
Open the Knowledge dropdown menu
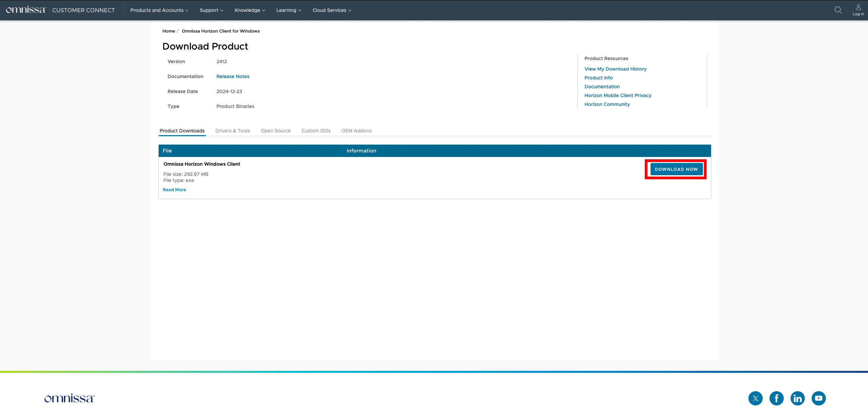[250, 10]
